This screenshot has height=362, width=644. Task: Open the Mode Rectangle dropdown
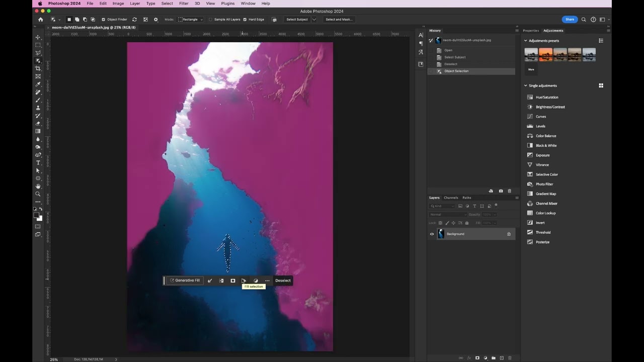tap(190, 20)
